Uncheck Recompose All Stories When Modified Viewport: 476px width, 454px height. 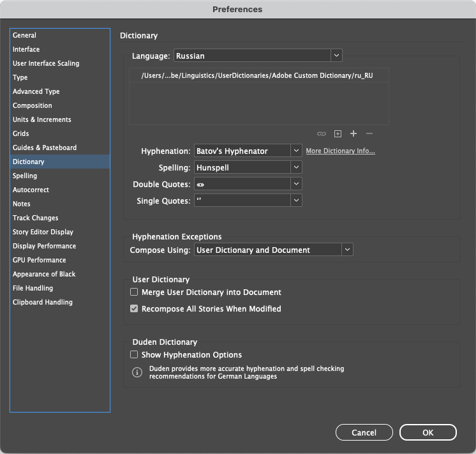[134, 309]
